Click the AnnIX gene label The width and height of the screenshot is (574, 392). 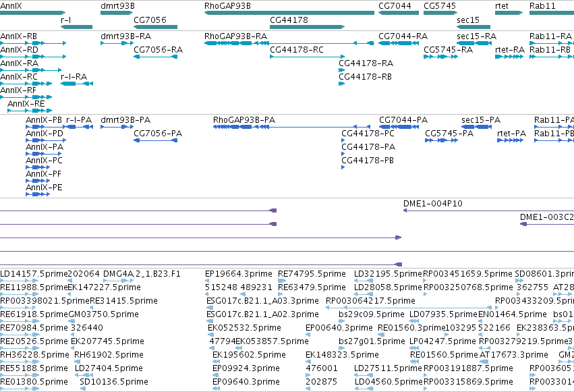click(11, 6)
